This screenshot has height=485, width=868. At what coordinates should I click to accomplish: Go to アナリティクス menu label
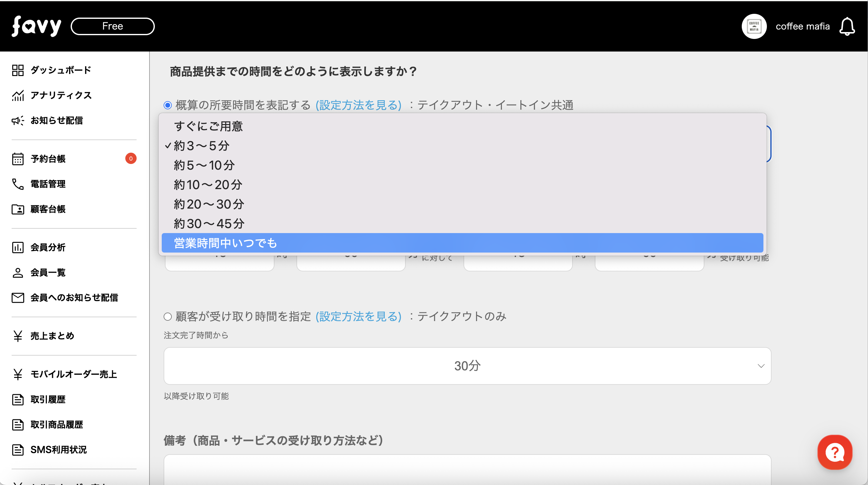(61, 95)
